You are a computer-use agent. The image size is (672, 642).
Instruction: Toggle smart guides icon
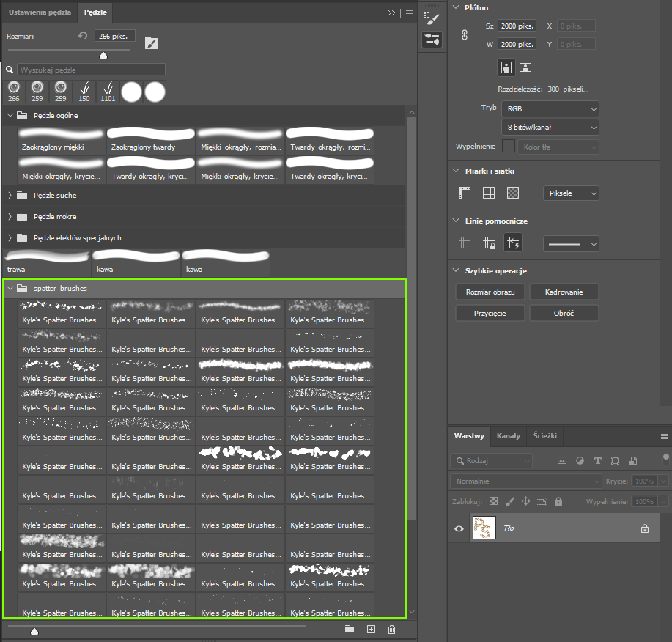514,243
